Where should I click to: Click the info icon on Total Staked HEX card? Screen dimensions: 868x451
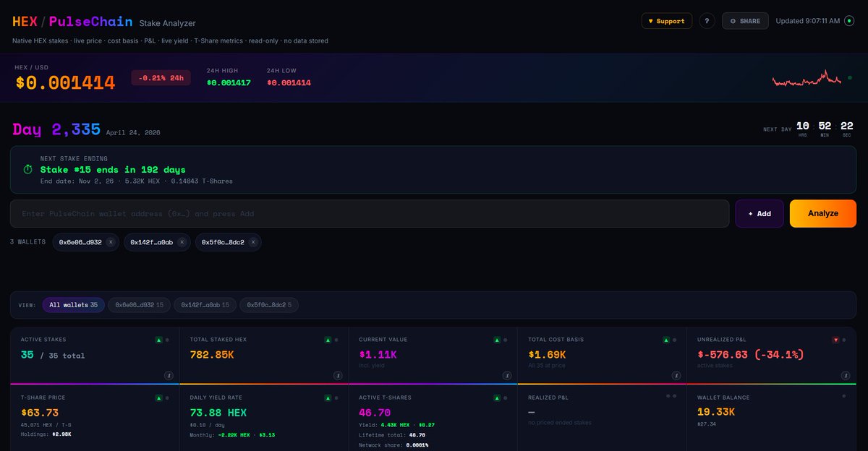point(338,375)
